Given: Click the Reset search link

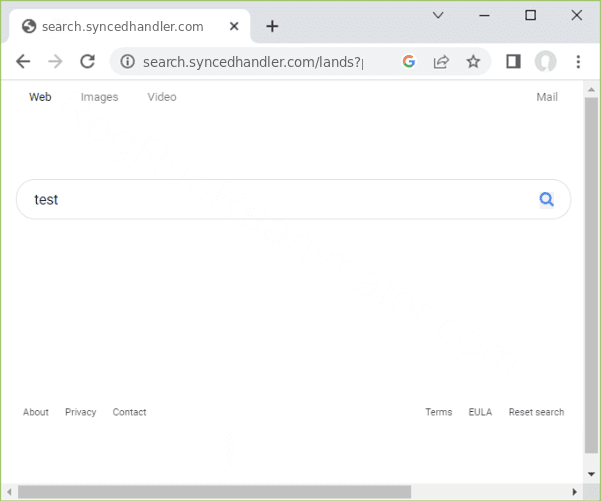Looking at the screenshot, I should coord(536,412).
